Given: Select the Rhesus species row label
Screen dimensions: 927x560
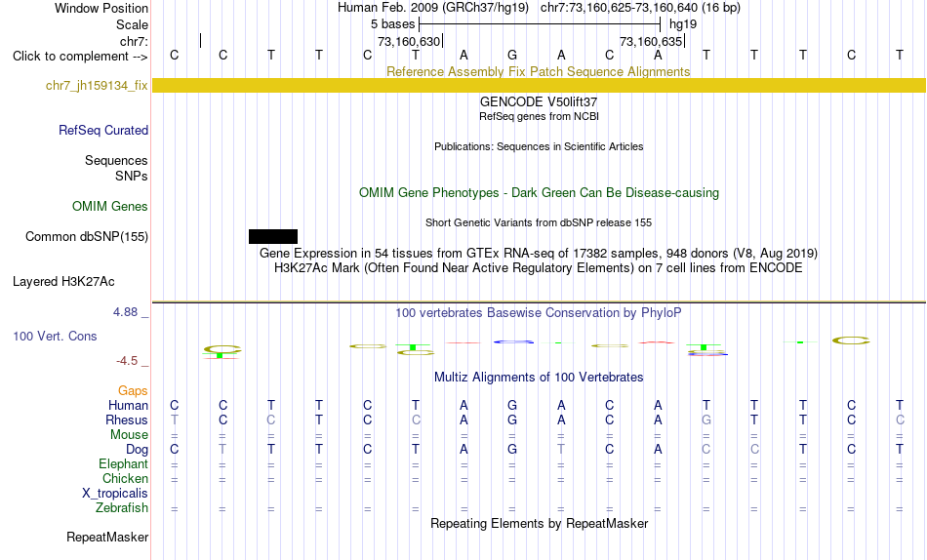Looking at the screenshot, I should pyautogui.click(x=127, y=420).
